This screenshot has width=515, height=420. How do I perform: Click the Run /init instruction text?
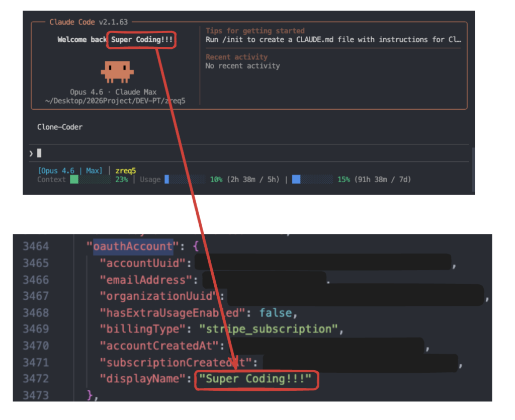click(x=332, y=39)
